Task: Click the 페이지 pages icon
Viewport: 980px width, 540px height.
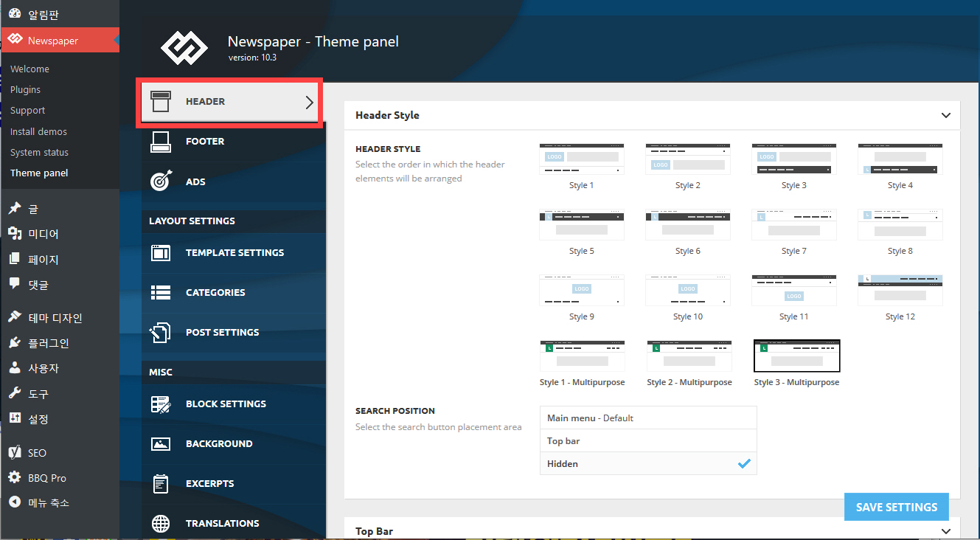Action: coord(15,260)
